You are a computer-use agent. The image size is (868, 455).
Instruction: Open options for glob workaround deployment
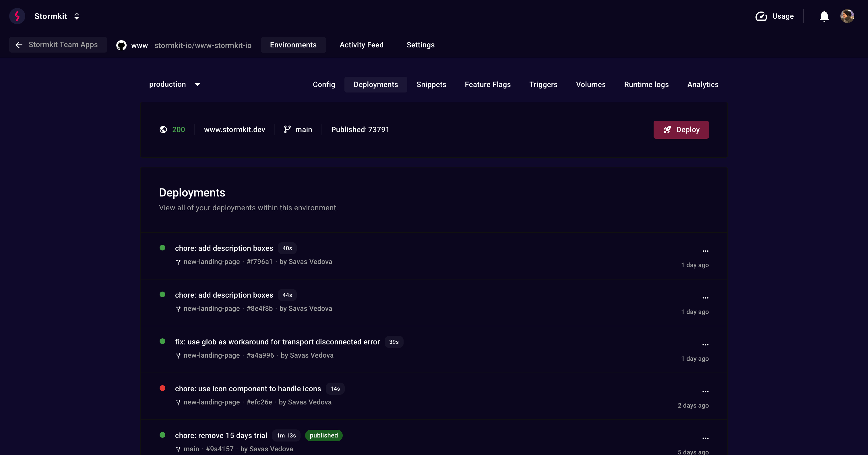point(705,345)
